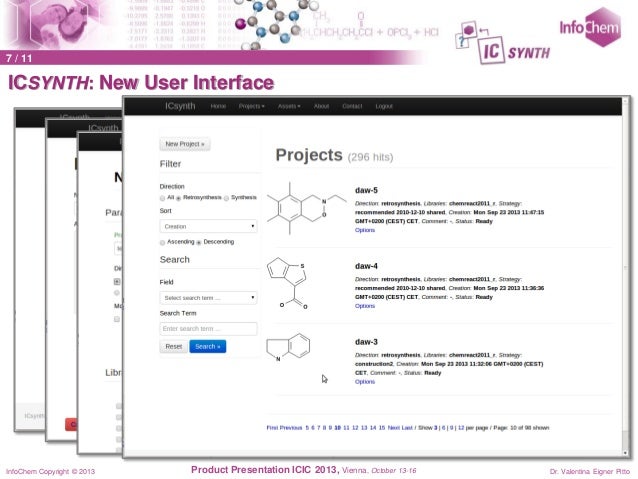Image resolution: width=638 pixels, height=479 pixels.
Task: Choose Descending sort order
Action: click(x=199, y=242)
